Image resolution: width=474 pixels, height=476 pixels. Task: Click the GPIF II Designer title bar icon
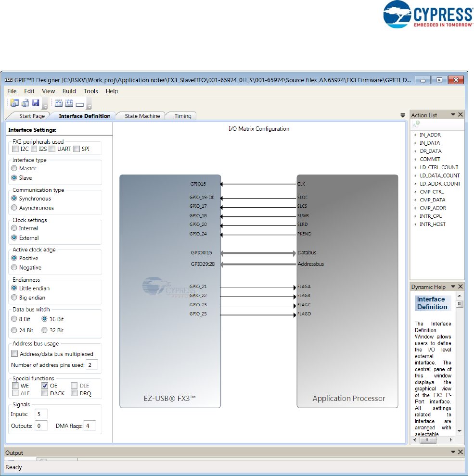click(9, 80)
